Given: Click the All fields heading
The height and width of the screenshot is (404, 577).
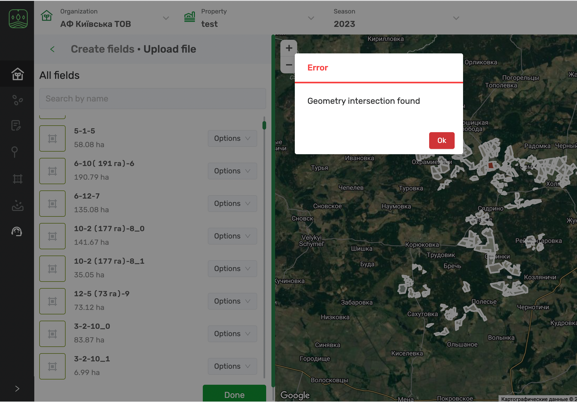Looking at the screenshot, I should (59, 75).
